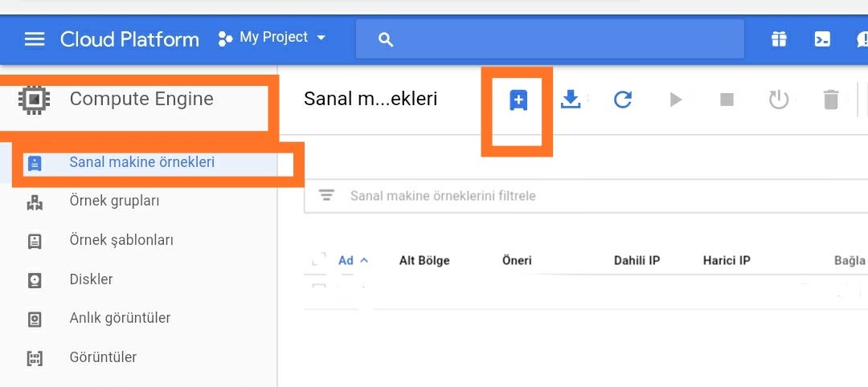Navigate to Anlık görüntüler

coord(120,318)
